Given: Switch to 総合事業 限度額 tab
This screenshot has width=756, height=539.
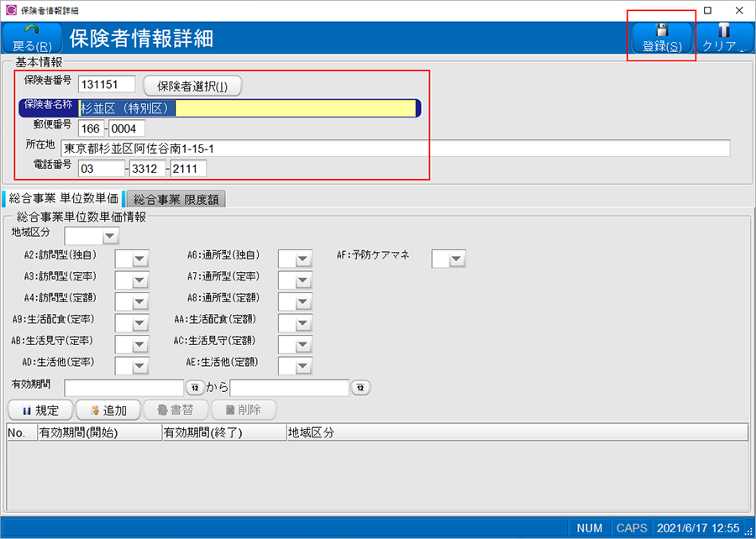Looking at the screenshot, I should pyautogui.click(x=176, y=199).
